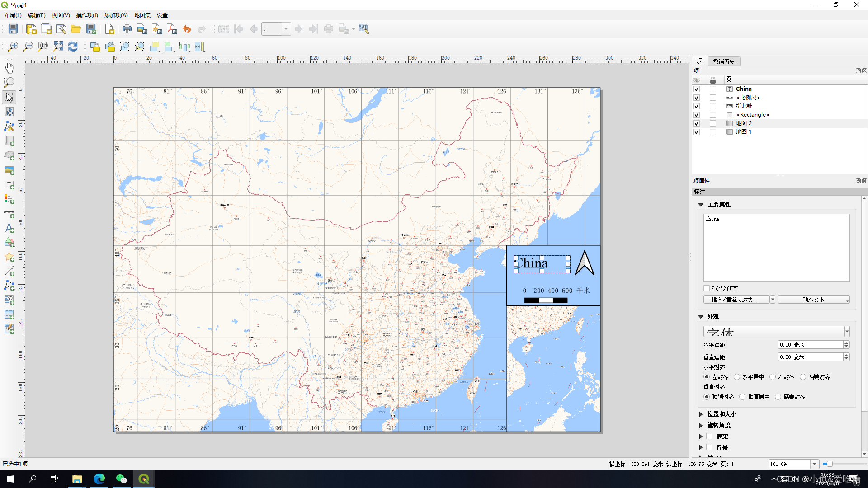Lock the 地图 1 item checkbox
The image size is (868, 488).
coord(713,132)
